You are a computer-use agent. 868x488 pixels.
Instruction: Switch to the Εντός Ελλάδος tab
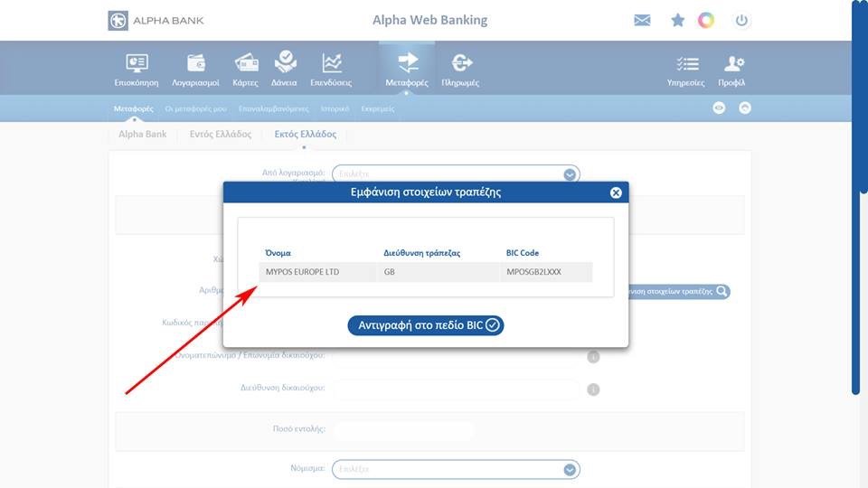point(221,134)
